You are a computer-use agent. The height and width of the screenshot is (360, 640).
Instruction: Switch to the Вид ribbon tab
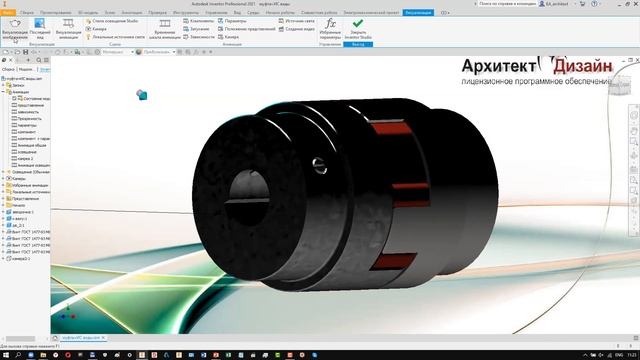[x=237, y=13]
